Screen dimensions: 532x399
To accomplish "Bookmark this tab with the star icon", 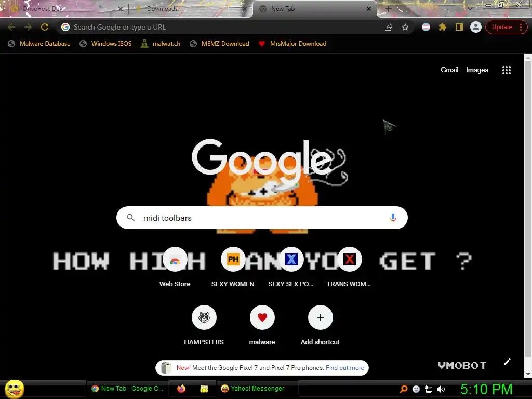I will tap(405, 27).
